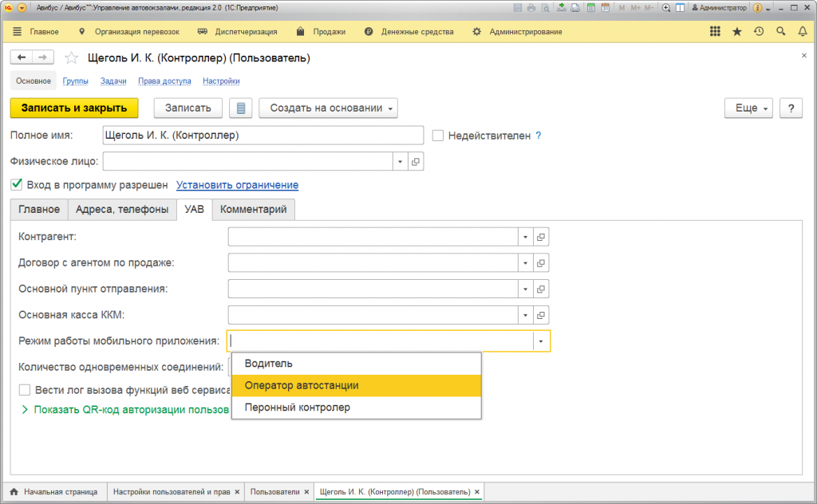Switch to the Адреса, телефоны tab

point(122,210)
